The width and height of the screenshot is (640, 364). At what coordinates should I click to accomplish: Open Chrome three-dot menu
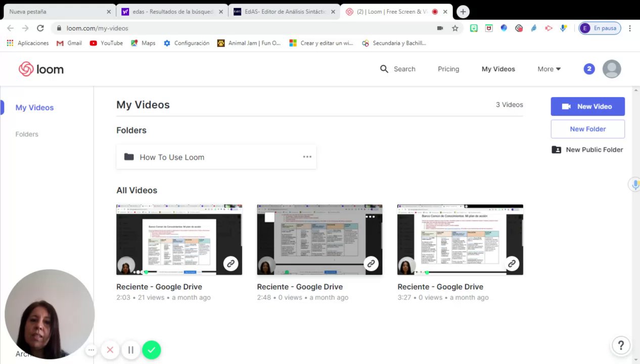[x=630, y=28]
